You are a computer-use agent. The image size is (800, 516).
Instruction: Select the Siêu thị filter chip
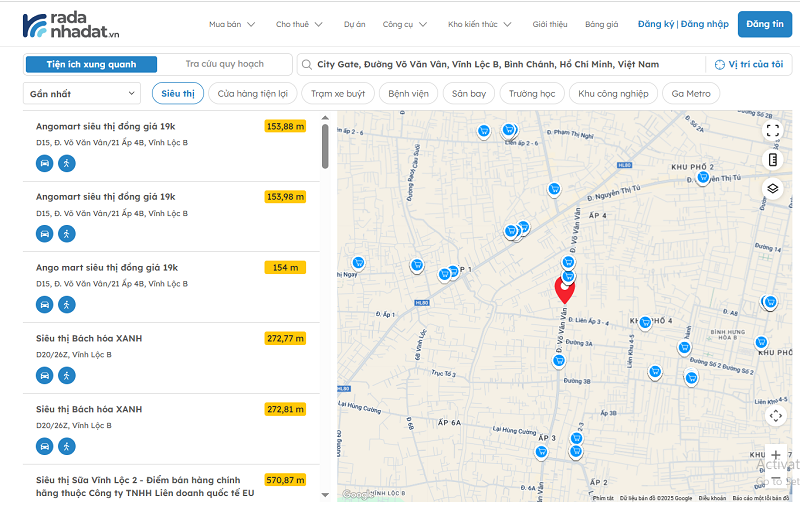[x=178, y=94]
